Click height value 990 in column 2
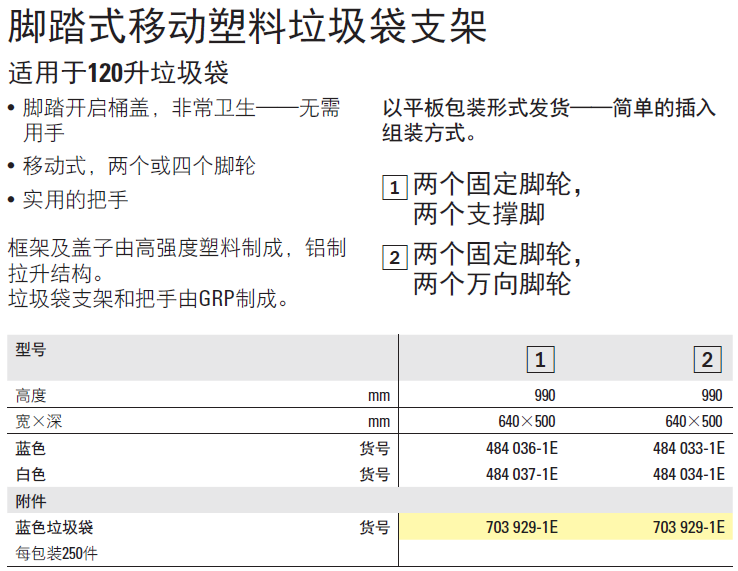Image resolution: width=738 pixels, height=571 pixels. pyautogui.click(x=712, y=395)
